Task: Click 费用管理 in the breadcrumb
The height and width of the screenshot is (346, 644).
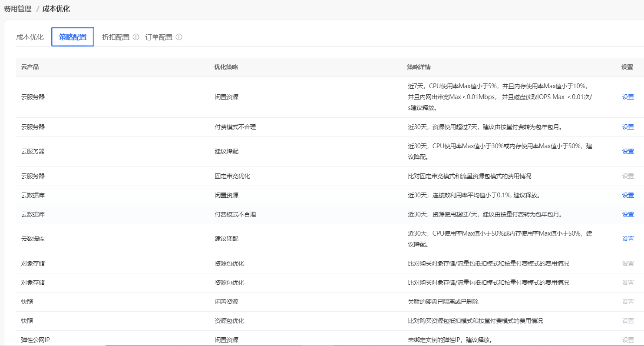Action: tap(18, 9)
